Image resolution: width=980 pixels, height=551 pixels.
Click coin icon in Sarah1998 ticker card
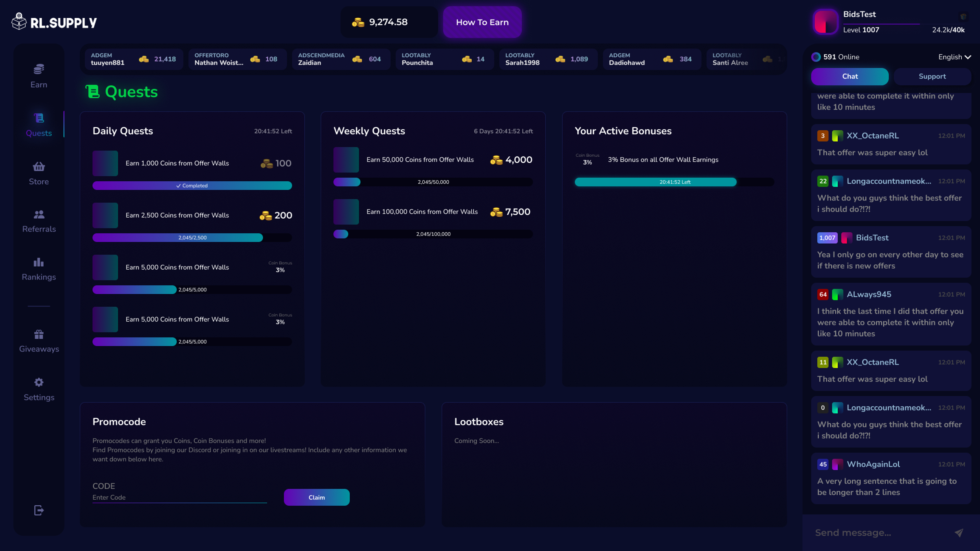point(560,59)
